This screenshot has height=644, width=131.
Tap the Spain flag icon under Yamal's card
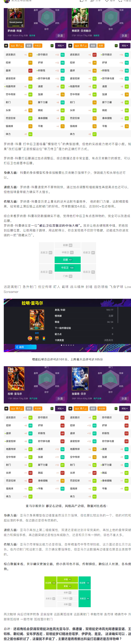[x=30, y=338]
